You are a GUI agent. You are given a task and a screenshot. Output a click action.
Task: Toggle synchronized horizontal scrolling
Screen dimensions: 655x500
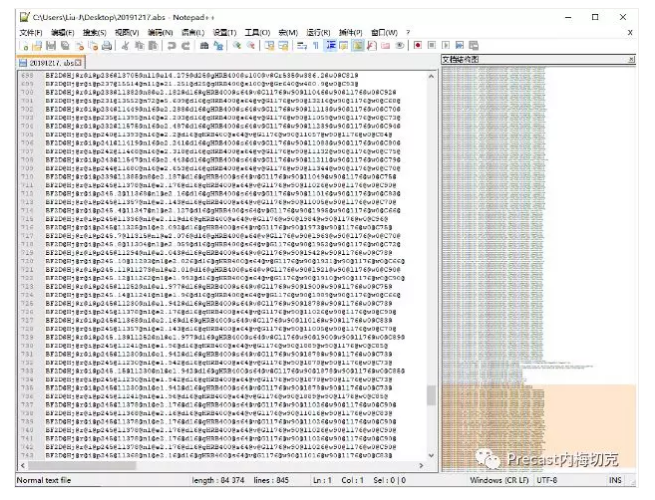coord(283,46)
